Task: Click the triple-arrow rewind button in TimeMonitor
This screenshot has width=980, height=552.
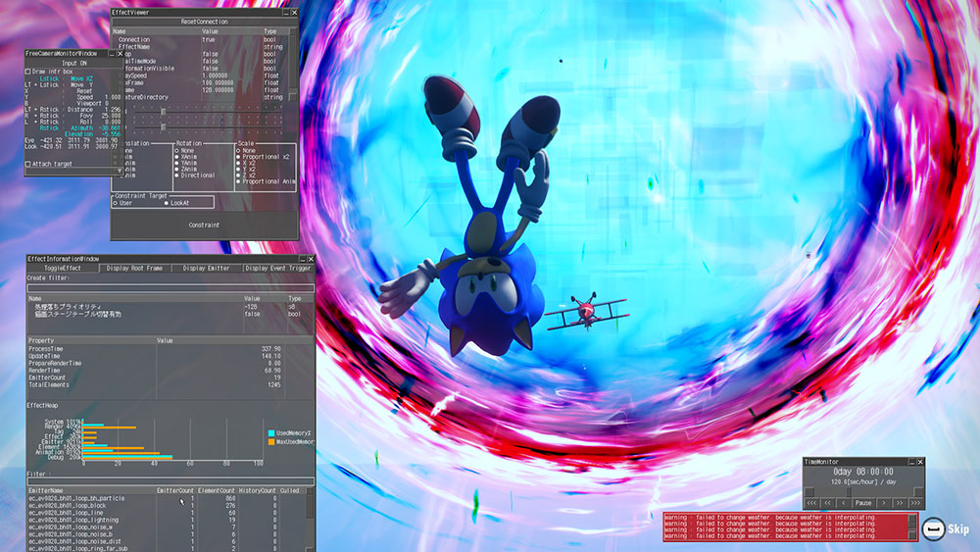Action: [812, 503]
